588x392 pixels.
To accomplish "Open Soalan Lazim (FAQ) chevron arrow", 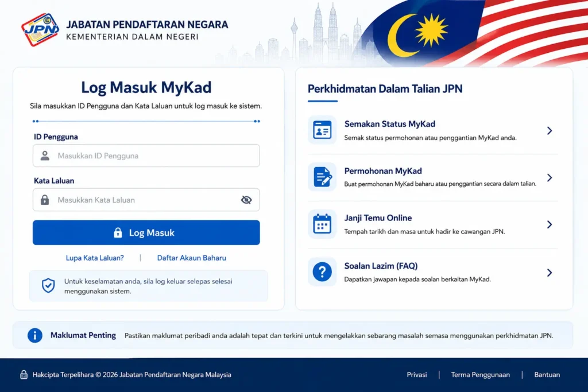I will [x=550, y=273].
